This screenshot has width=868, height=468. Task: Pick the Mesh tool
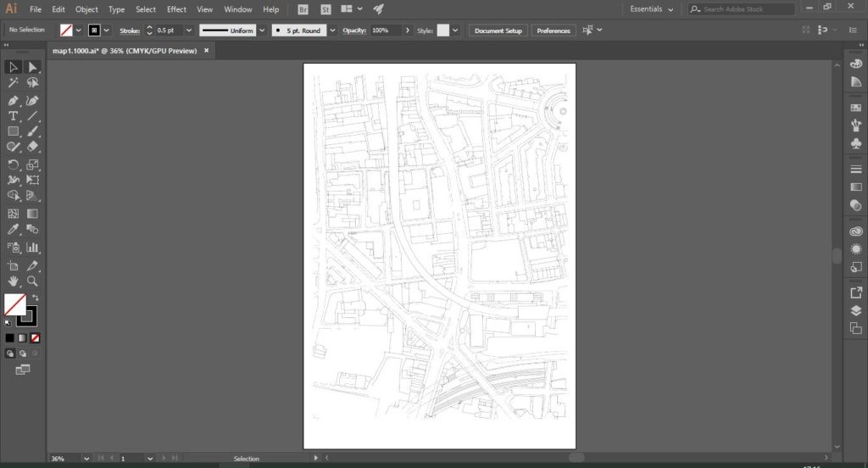(x=13, y=214)
